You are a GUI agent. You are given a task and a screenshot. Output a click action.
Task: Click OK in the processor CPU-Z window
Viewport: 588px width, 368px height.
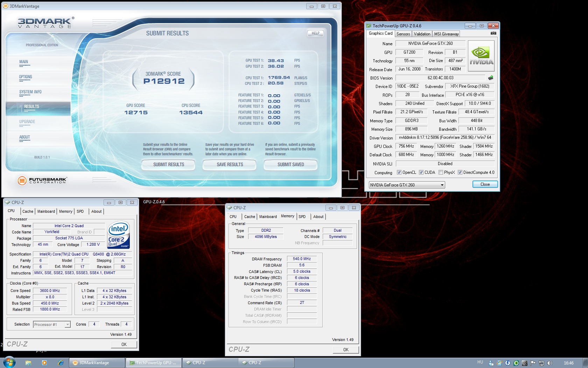tap(124, 345)
